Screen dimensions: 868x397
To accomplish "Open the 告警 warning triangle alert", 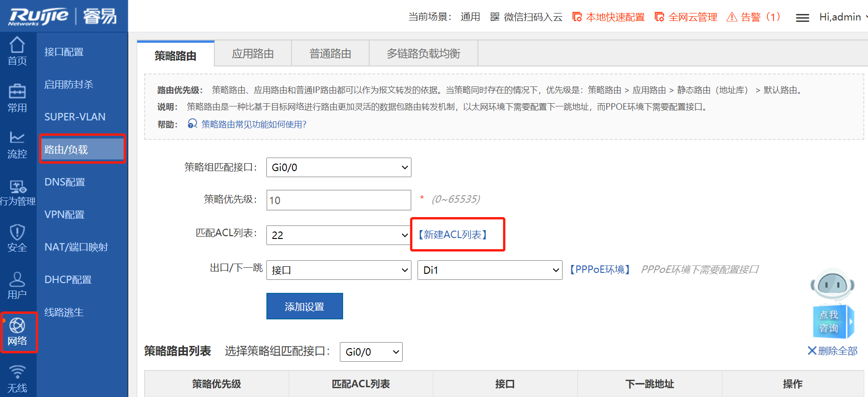I will [x=732, y=17].
